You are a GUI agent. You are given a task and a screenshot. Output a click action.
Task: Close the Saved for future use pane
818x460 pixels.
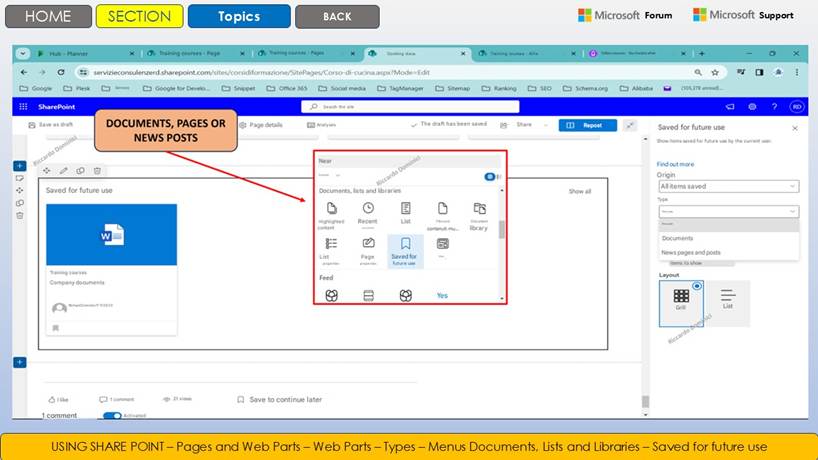point(795,128)
